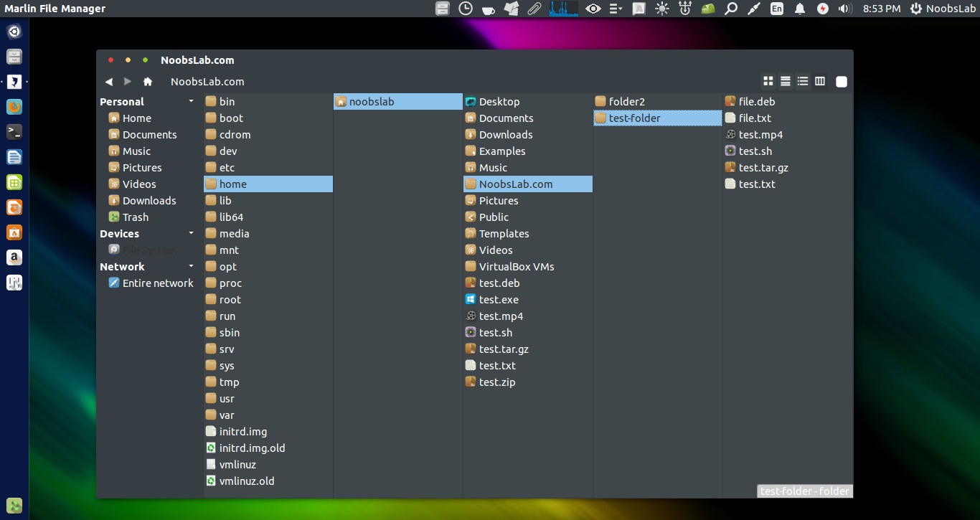Viewport: 980px width, 520px height.
Task: Go back with the left arrow button
Action: click(x=109, y=82)
